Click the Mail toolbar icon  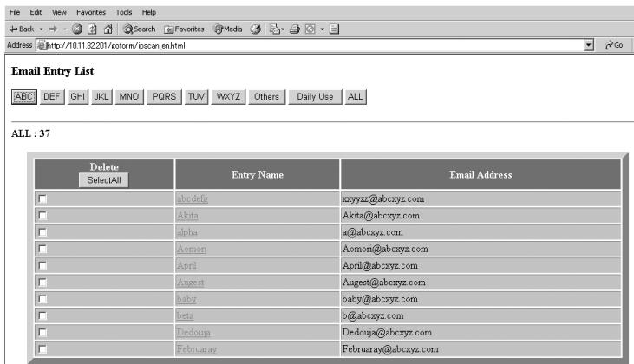[275, 29]
